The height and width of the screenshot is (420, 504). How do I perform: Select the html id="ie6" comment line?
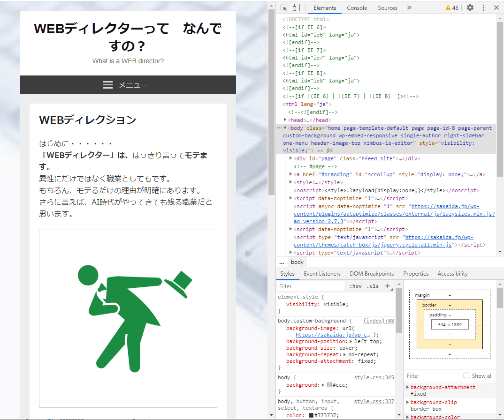[x=321, y=35]
